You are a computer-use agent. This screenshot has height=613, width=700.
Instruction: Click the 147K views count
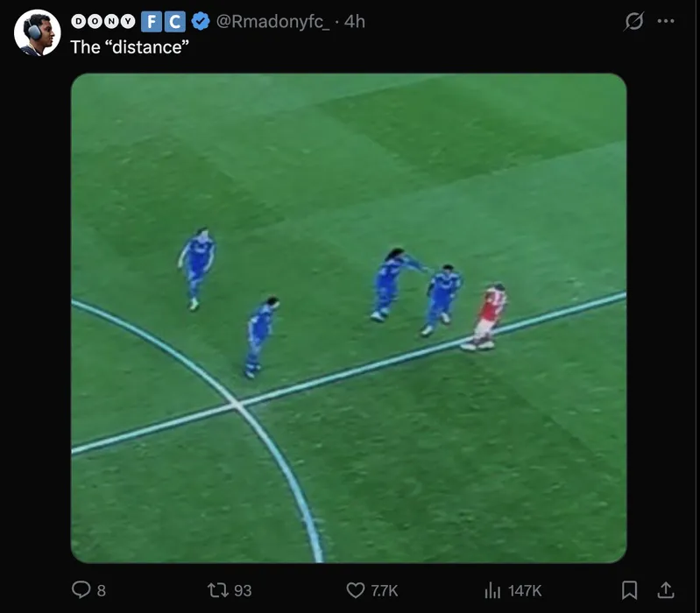tap(524, 591)
